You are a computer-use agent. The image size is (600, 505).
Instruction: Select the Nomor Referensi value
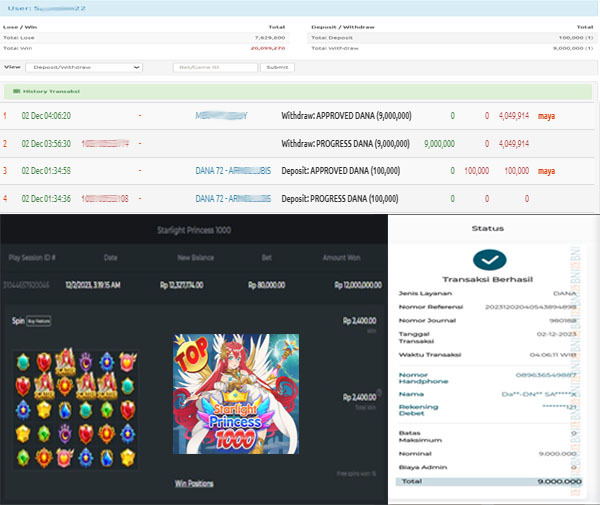(530, 307)
